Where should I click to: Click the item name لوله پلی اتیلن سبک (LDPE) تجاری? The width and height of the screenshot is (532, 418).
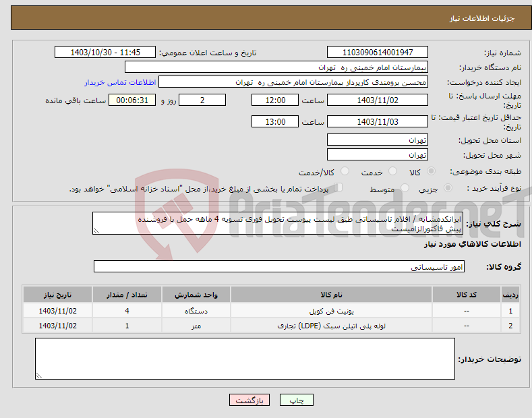coord(331,326)
